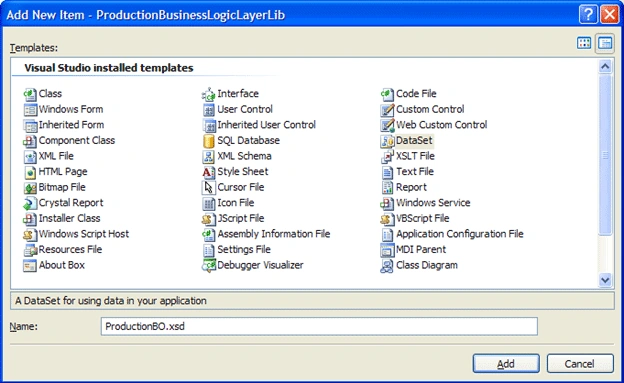Switch templates to small icons view
The image size is (624, 383).
[x=605, y=43]
